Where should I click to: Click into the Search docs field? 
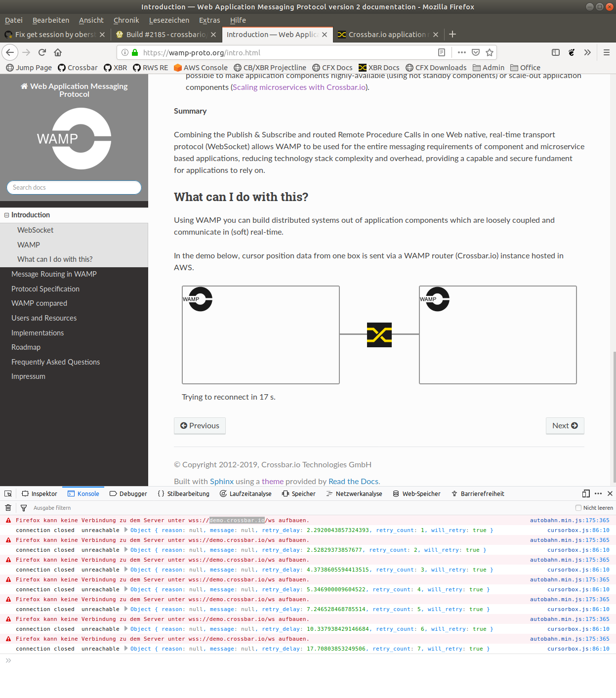tap(74, 188)
